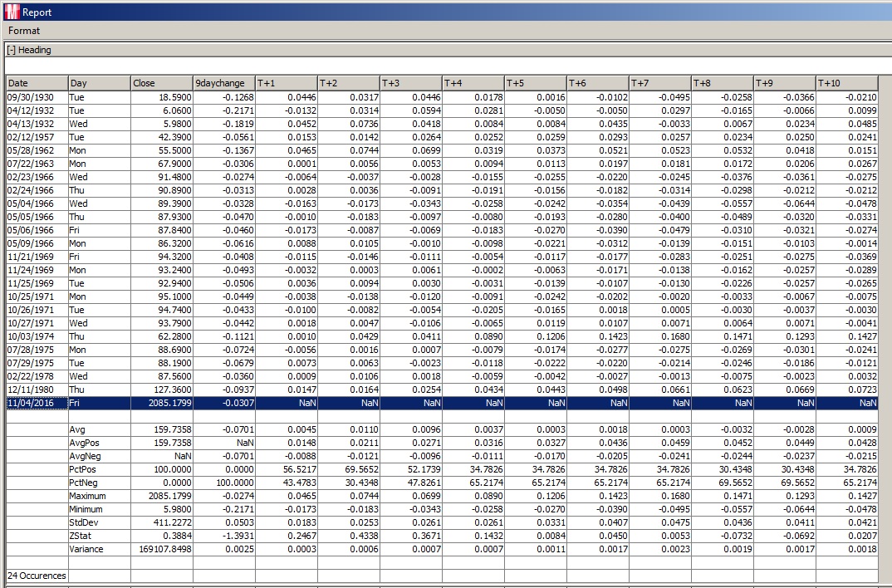Click the Minimum row label

coord(100,509)
